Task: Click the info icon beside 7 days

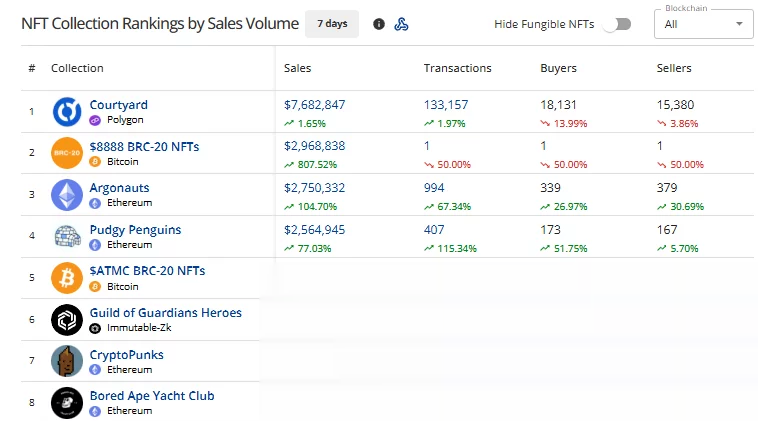Action: (x=379, y=24)
